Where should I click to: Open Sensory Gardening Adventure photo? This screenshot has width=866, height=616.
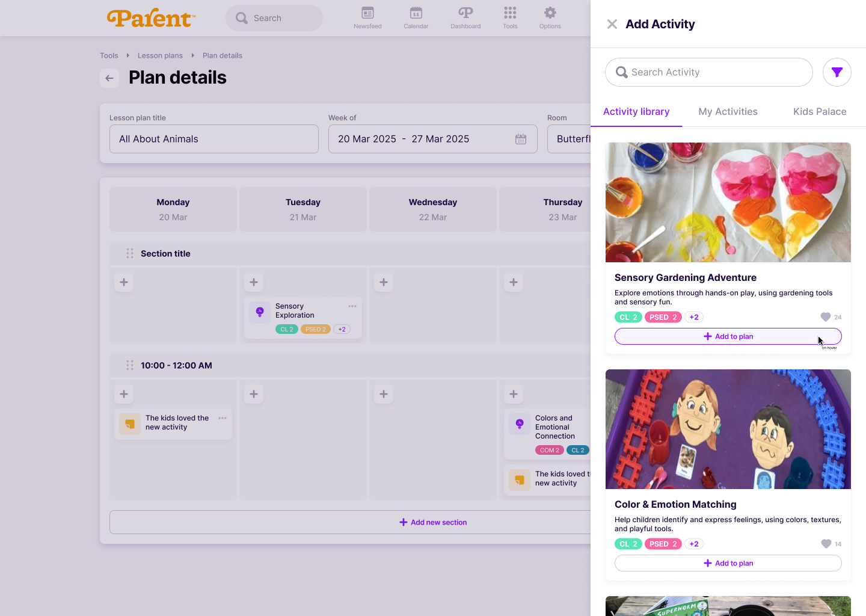click(728, 202)
